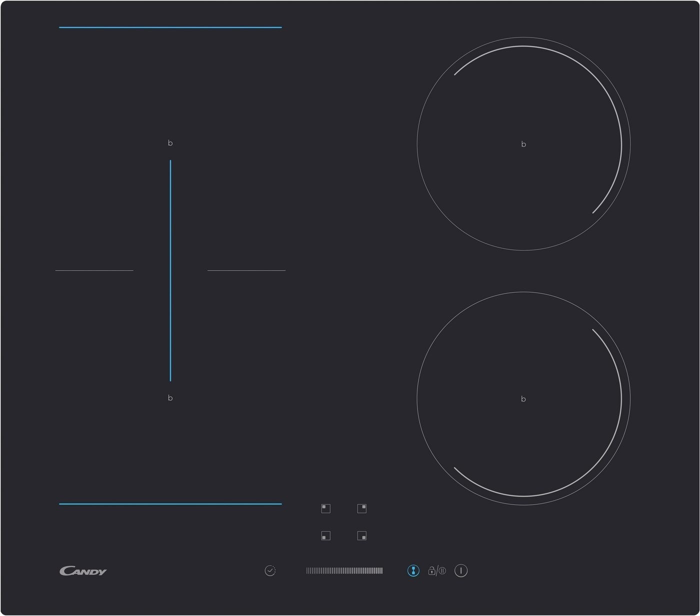Tap the "b" in the lower-right round zone
The image size is (700, 616).
(x=523, y=399)
